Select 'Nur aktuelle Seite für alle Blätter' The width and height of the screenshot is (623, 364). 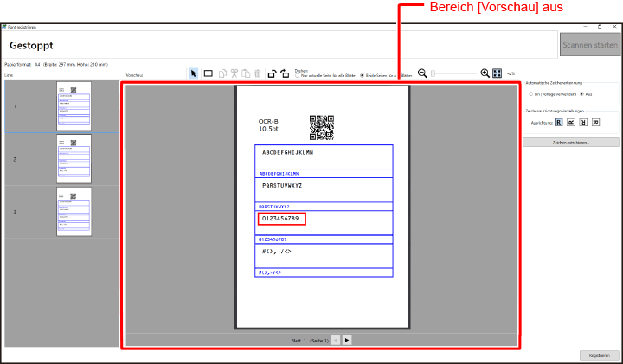[x=298, y=76]
